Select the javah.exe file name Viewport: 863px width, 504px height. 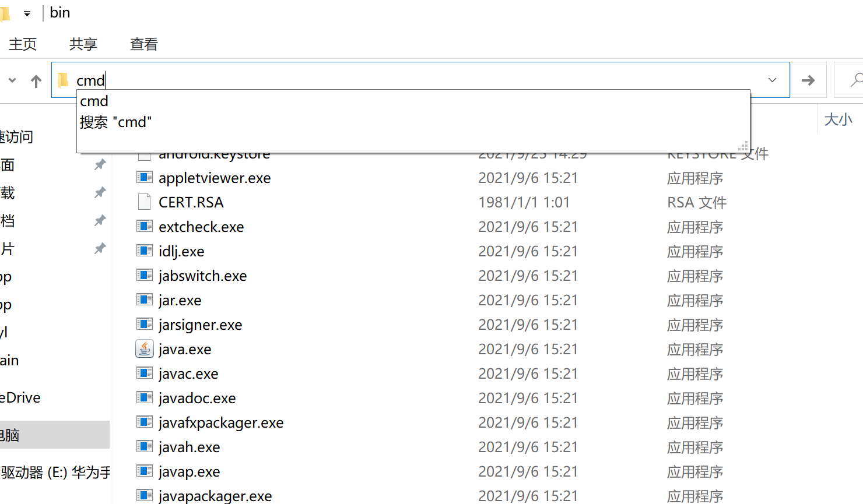tap(189, 447)
